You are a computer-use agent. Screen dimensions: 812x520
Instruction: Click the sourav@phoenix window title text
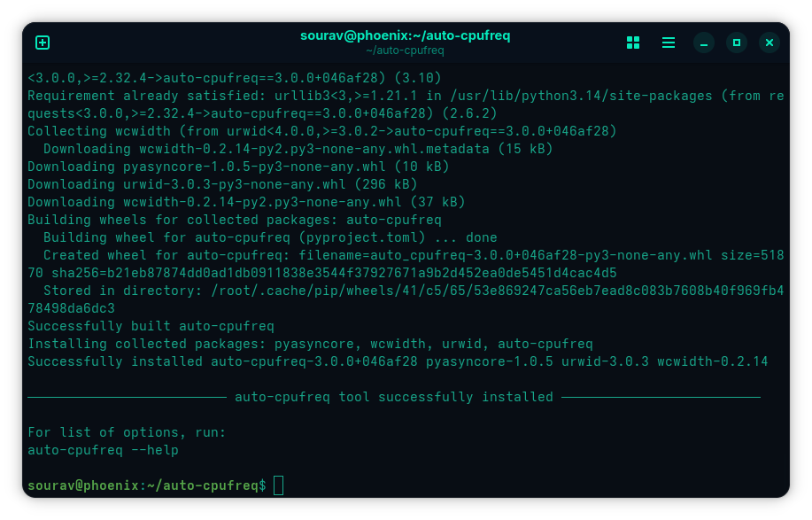pyautogui.click(x=405, y=35)
